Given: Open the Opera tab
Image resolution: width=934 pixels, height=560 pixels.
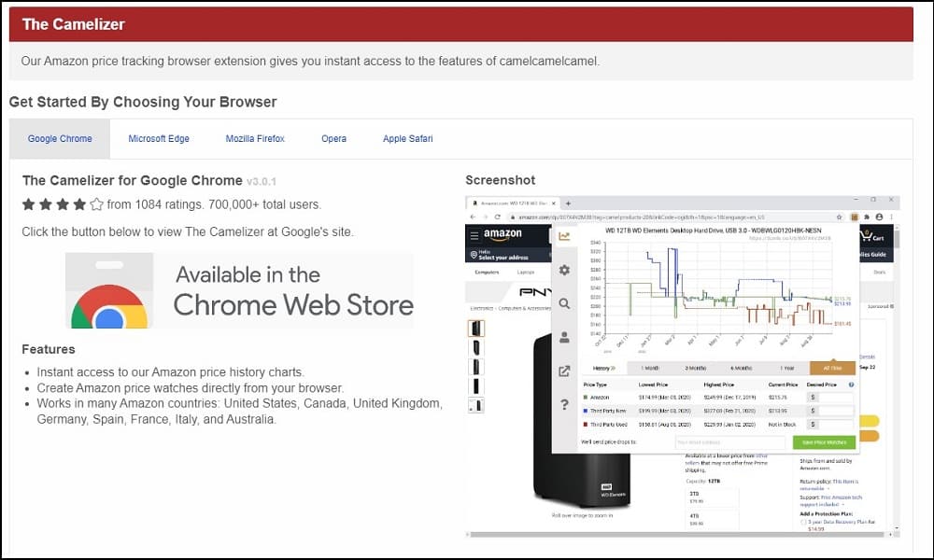Looking at the screenshot, I should coord(333,139).
